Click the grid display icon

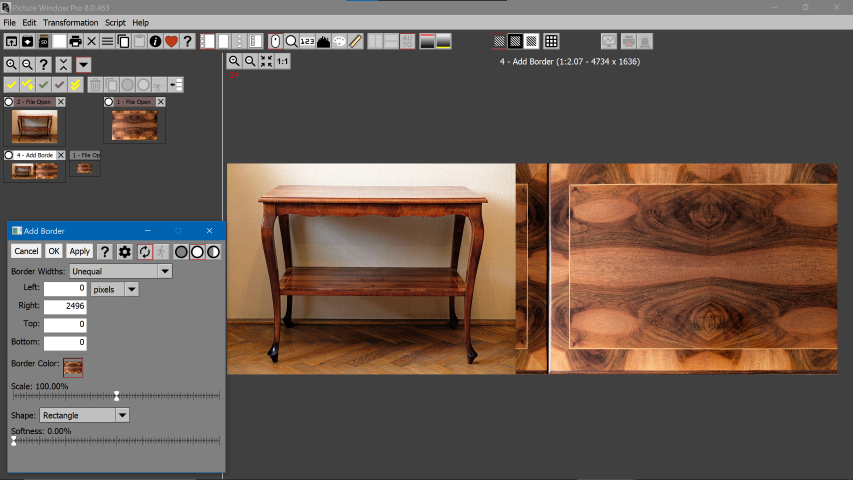(551, 41)
